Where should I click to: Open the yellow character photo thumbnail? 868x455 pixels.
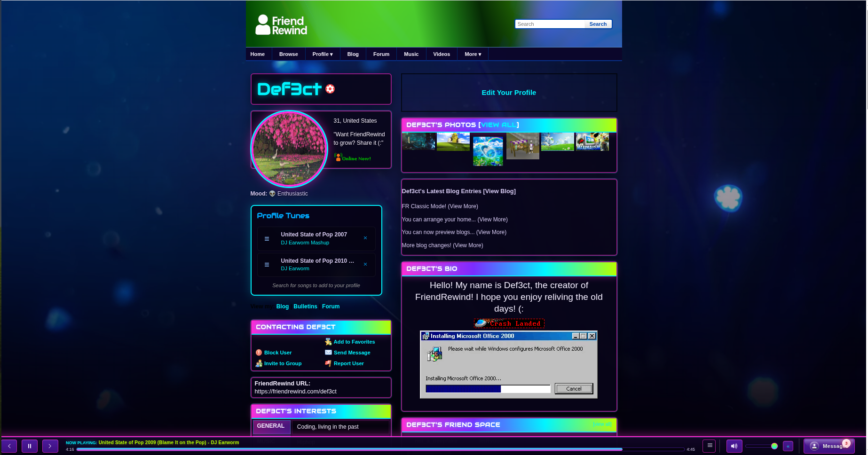453,141
